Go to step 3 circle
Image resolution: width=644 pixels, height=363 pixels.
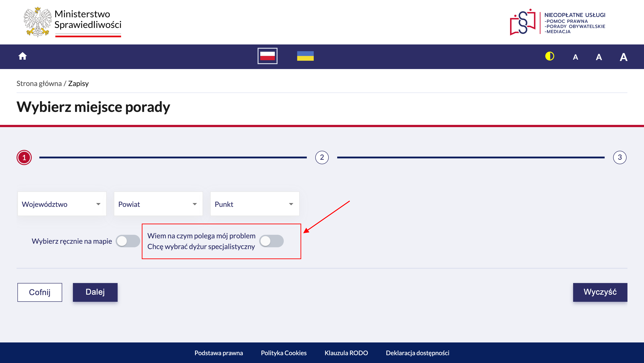click(619, 157)
